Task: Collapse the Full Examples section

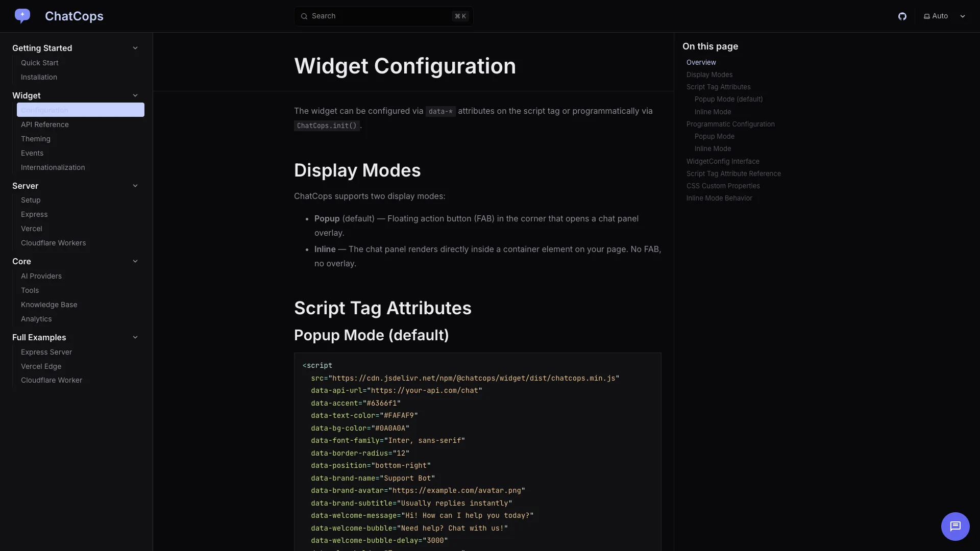Action: point(135,337)
